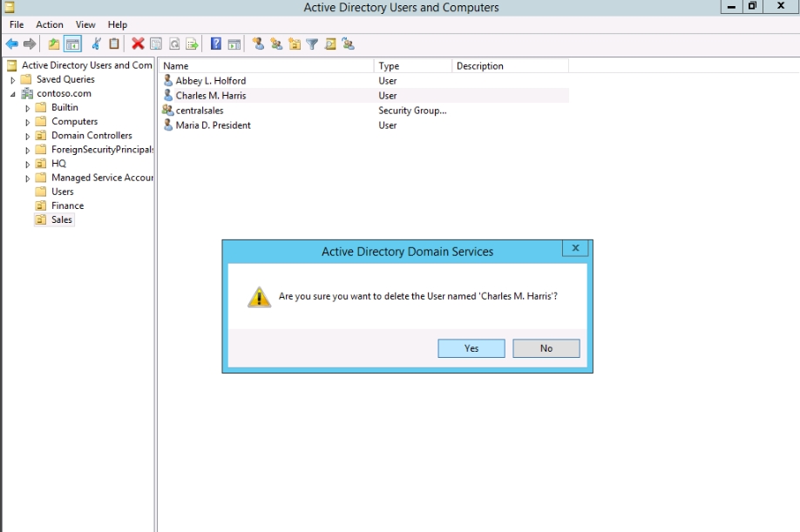Click ForeignSecurityPrincipals label in tree
Viewport: 800px width, 532px height.
[102, 149]
